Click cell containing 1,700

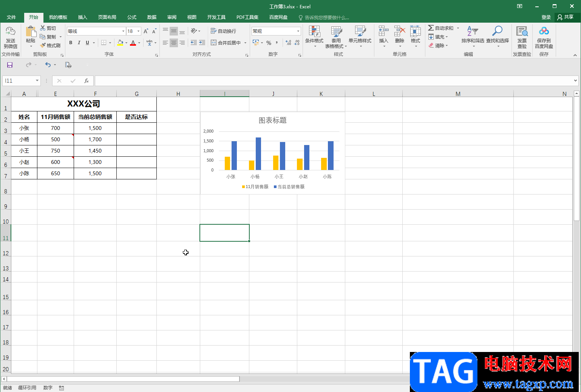coord(95,139)
